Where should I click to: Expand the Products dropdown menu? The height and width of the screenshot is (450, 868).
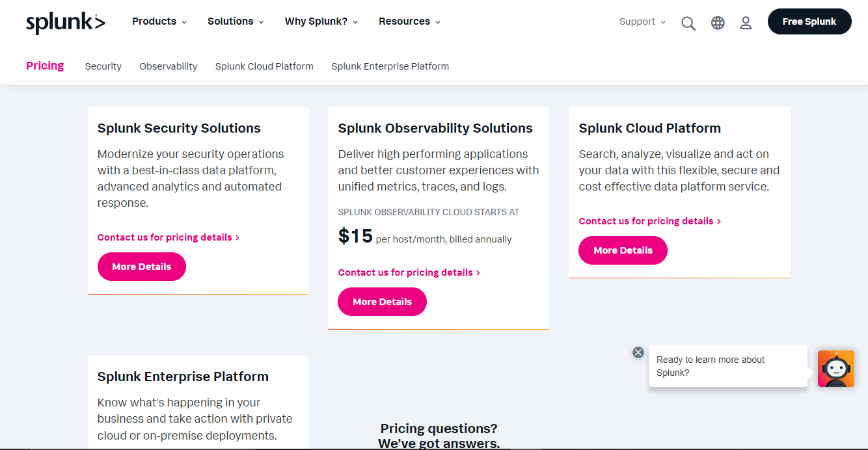tap(159, 21)
